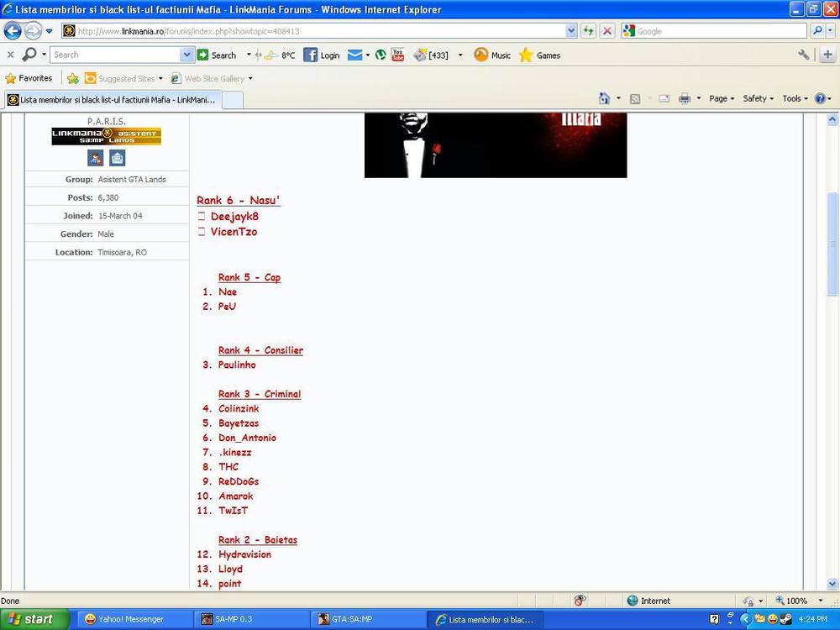
Task: Click the send message icon under P.A.R.I.S.
Action: point(117,158)
